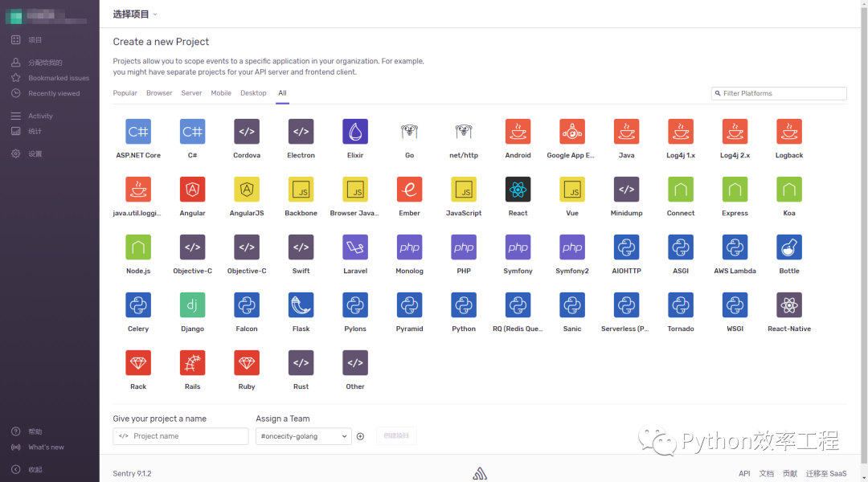
Task: Select the Express platform icon
Action: [x=735, y=190]
